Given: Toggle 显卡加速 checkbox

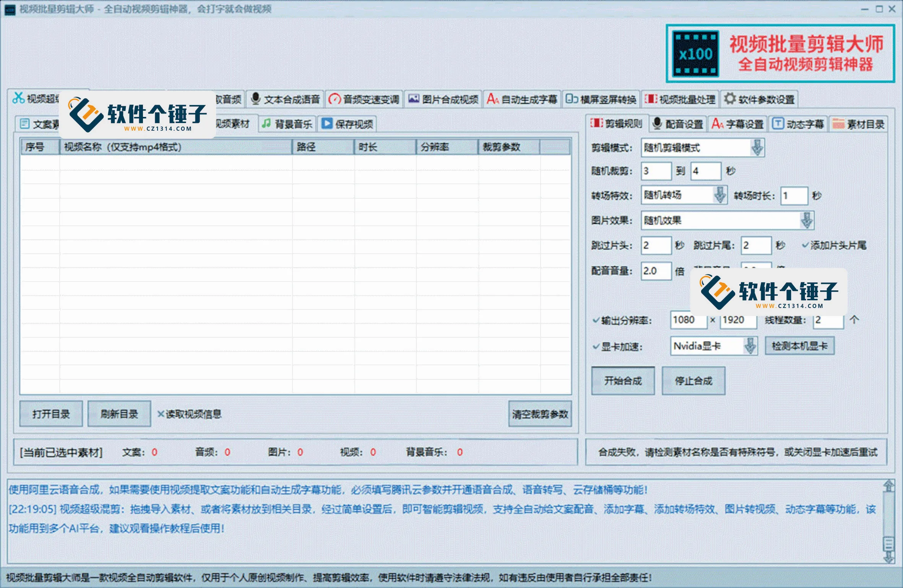Looking at the screenshot, I should tap(617, 347).
